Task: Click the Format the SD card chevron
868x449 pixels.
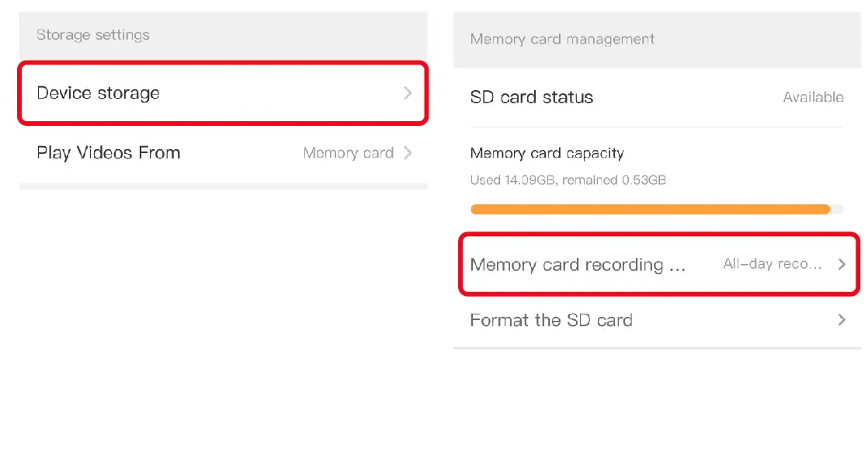Action: (842, 320)
